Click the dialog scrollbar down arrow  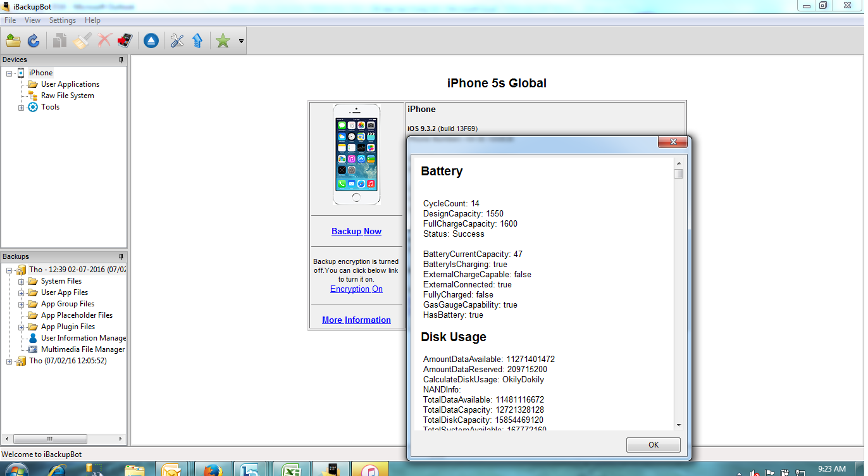point(679,425)
